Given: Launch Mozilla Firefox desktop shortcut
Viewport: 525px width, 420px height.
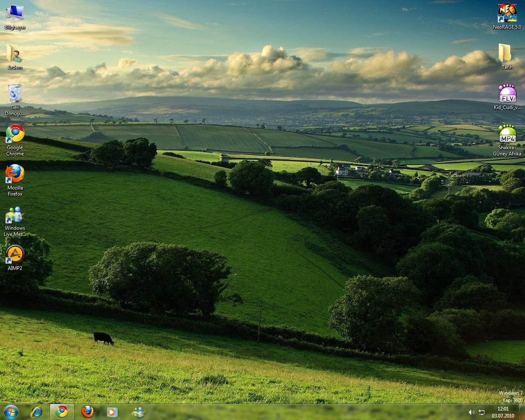Looking at the screenshot, I should tap(15, 174).
